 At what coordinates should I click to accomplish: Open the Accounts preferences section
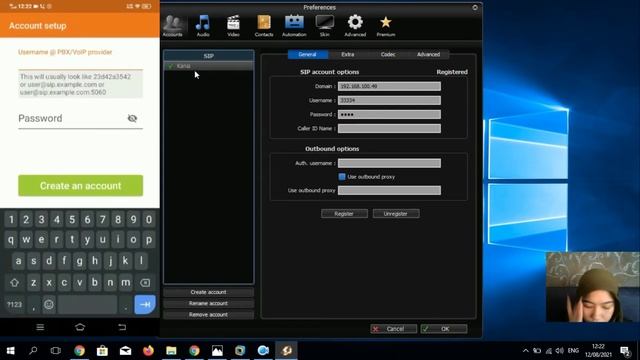[173, 26]
